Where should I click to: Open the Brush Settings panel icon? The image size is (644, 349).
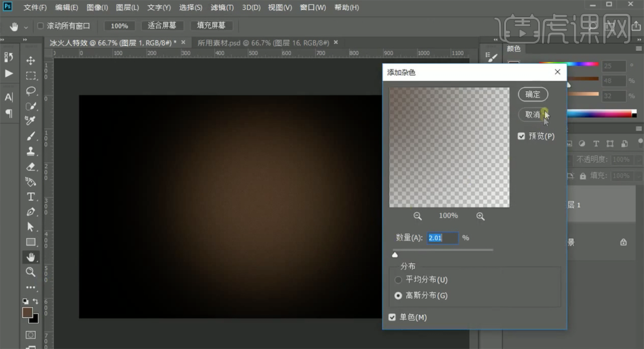pos(490,57)
